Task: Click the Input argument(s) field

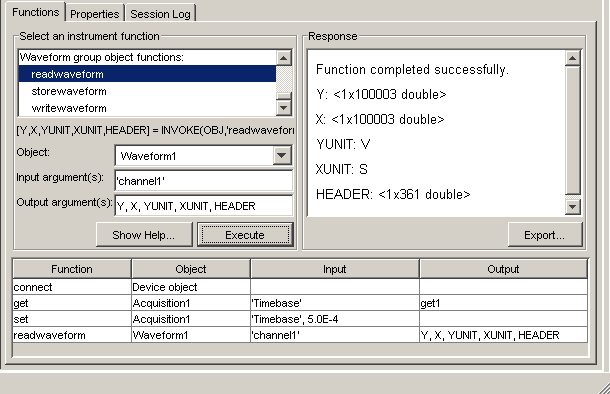Action: point(203,181)
